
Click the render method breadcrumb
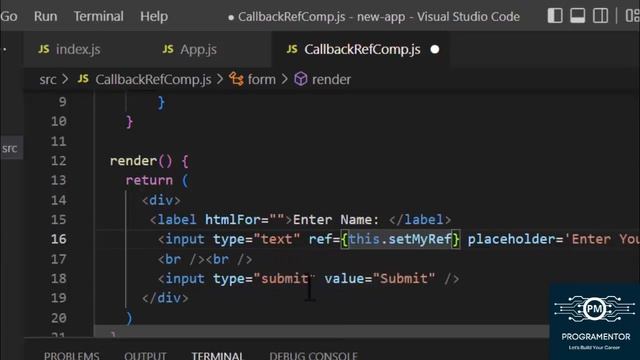click(331, 80)
